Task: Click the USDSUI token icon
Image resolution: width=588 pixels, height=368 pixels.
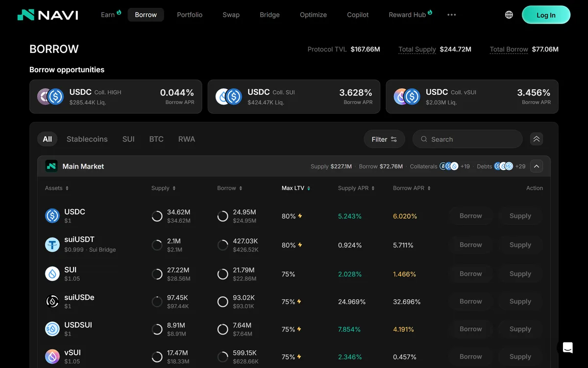Action: click(x=52, y=329)
